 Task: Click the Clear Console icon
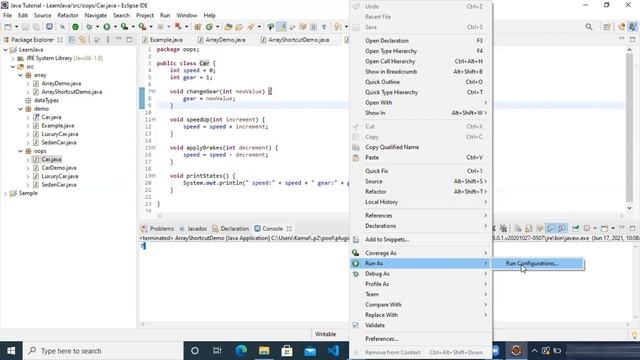518,229
